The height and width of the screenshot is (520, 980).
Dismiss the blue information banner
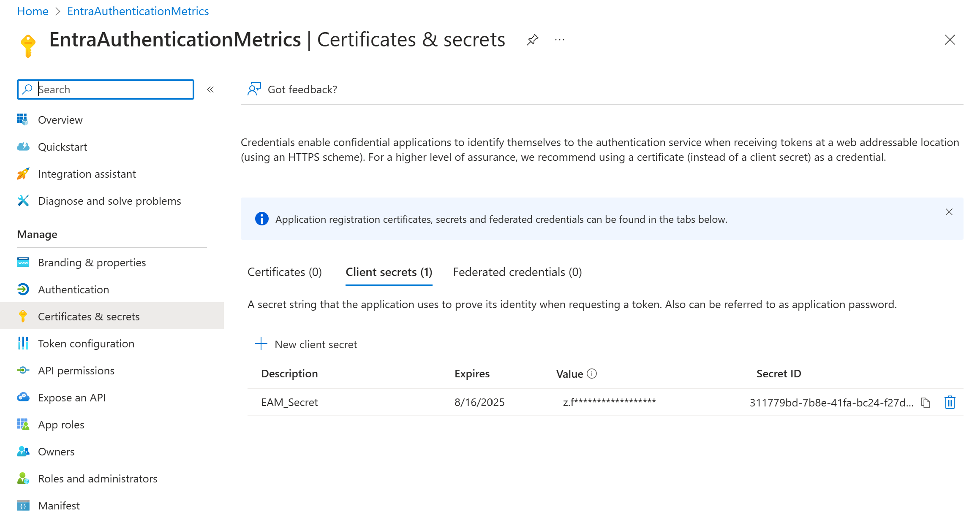click(949, 212)
